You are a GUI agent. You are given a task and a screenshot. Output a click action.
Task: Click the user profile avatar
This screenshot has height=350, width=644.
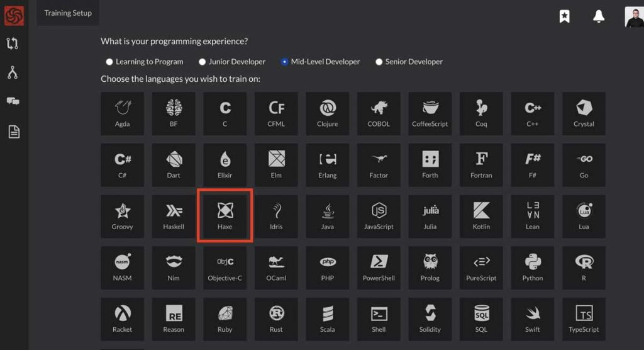click(633, 17)
